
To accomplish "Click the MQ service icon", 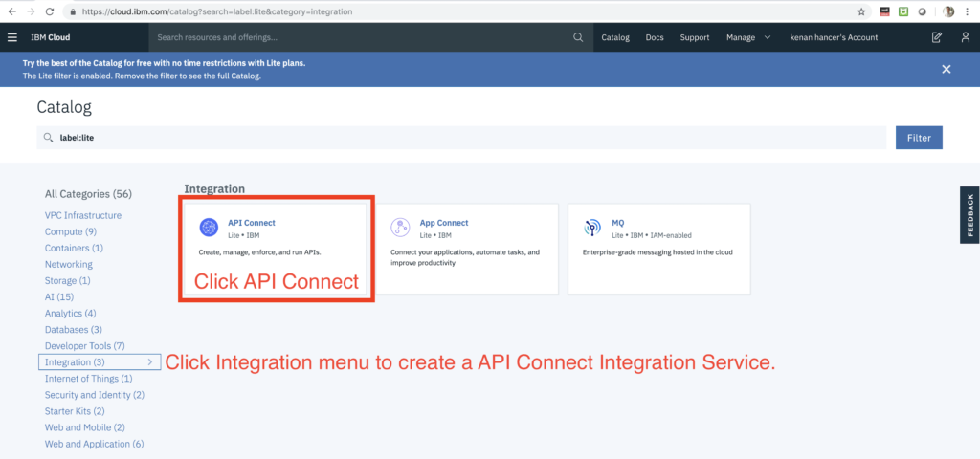I will coord(592,228).
